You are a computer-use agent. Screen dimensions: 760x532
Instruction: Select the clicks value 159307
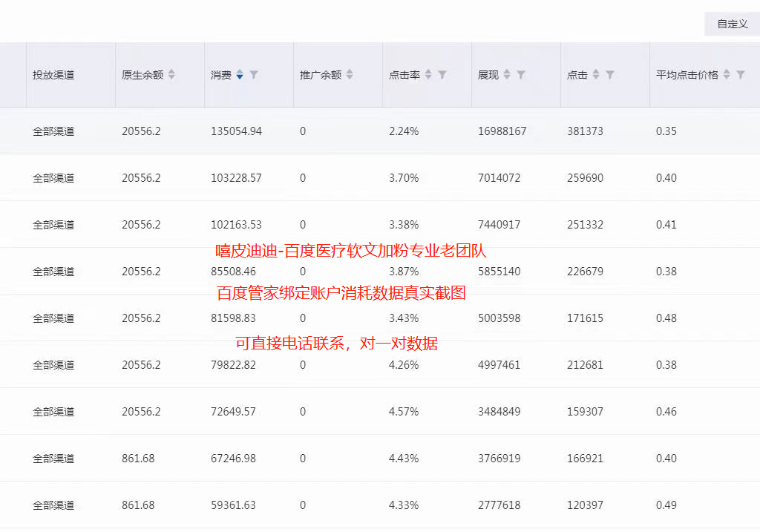pyautogui.click(x=585, y=412)
